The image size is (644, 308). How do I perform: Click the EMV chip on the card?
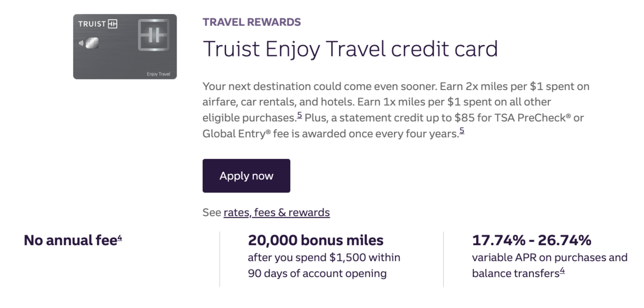pos(92,43)
